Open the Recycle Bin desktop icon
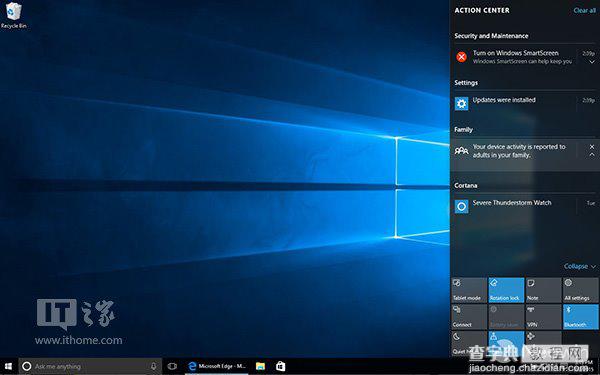 [x=13, y=15]
